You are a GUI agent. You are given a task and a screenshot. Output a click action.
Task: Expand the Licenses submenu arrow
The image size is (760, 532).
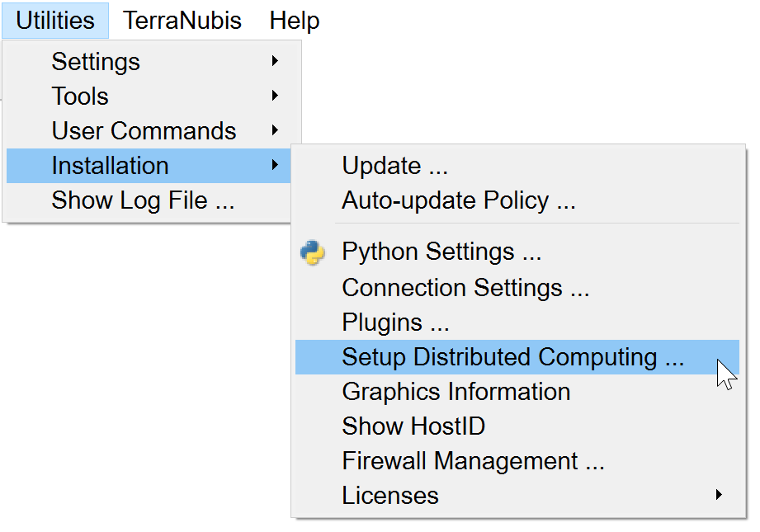[x=719, y=496]
